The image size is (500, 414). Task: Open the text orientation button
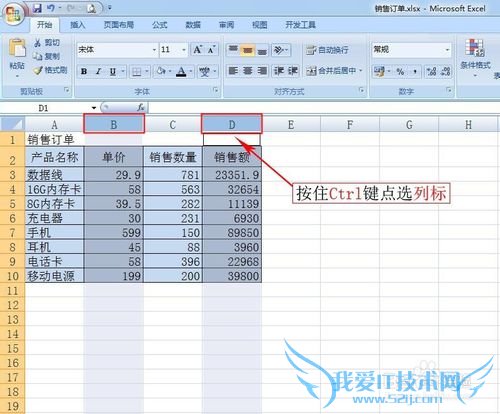tap(281, 50)
